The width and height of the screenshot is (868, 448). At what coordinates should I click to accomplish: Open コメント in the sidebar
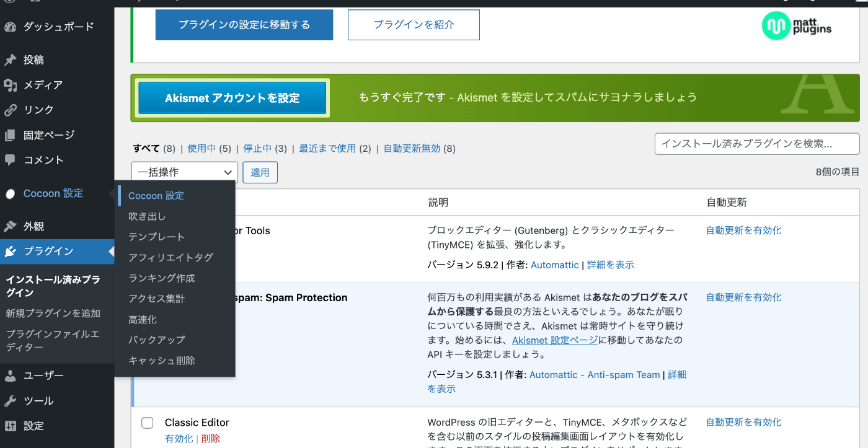(x=43, y=160)
